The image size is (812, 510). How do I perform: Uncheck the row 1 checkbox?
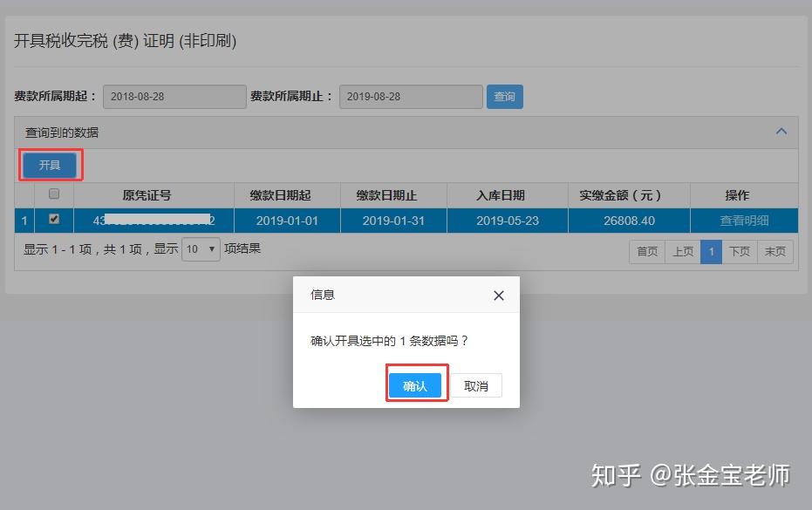click(54, 219)
